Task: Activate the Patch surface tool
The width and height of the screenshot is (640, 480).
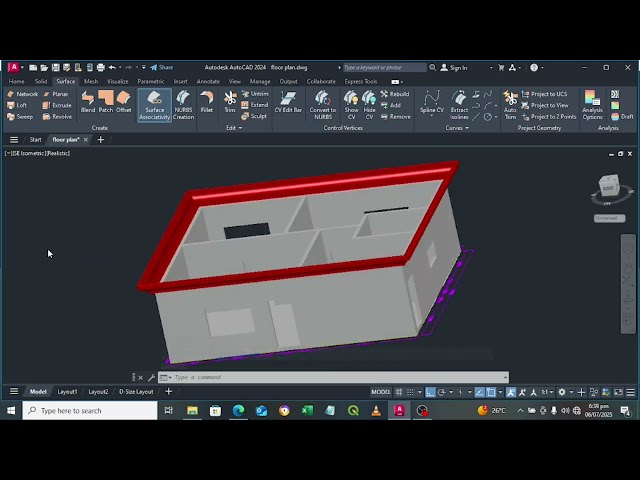Action: 106,102
